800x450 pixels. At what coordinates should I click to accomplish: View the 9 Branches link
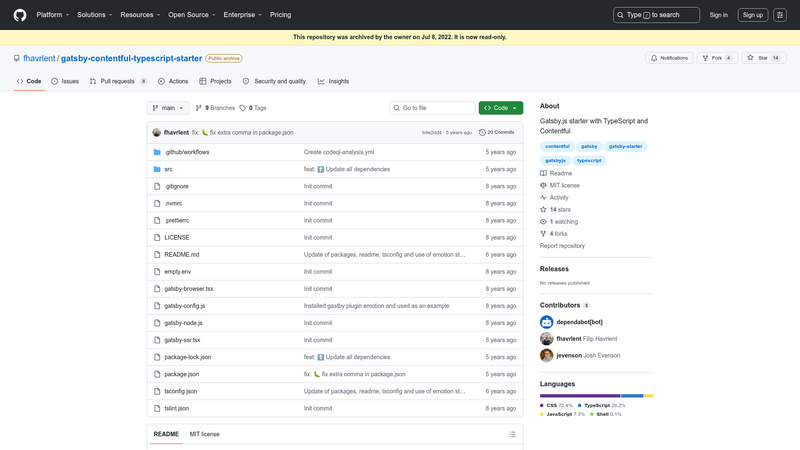[x=215, y=108]
